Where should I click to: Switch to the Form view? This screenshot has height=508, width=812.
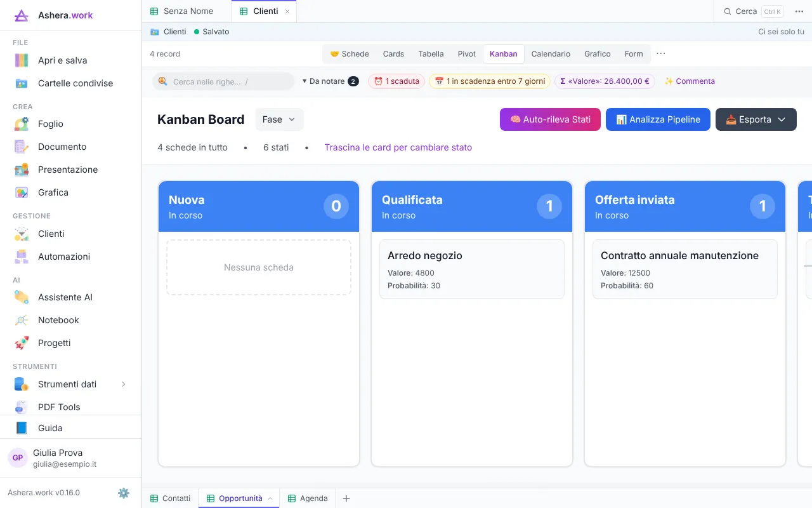(x=634, y=54)
